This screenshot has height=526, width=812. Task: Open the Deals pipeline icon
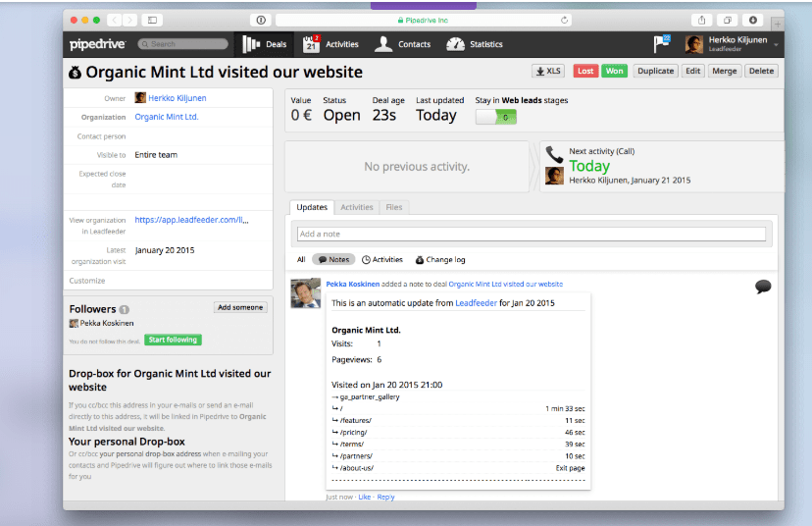click(x=251, y=44)
